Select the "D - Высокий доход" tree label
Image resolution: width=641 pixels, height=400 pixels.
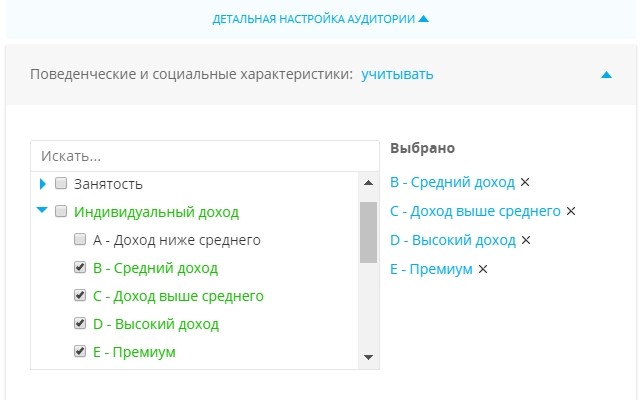tap(156, 324)
